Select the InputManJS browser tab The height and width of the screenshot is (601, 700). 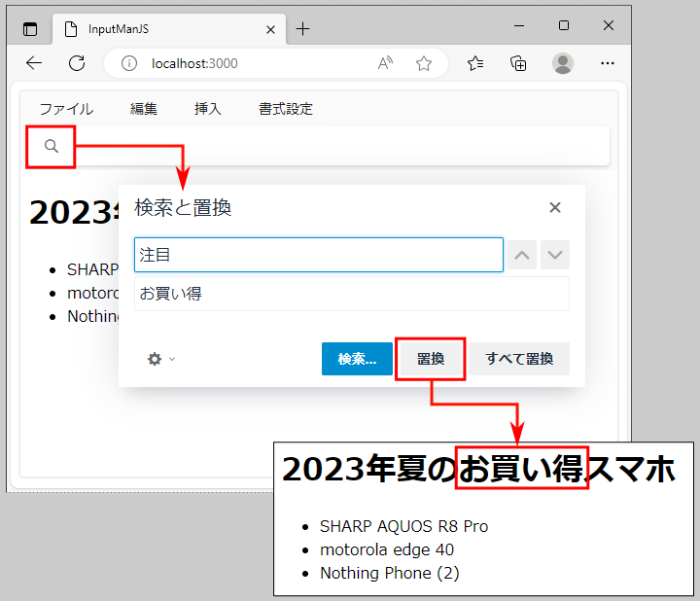169,29
